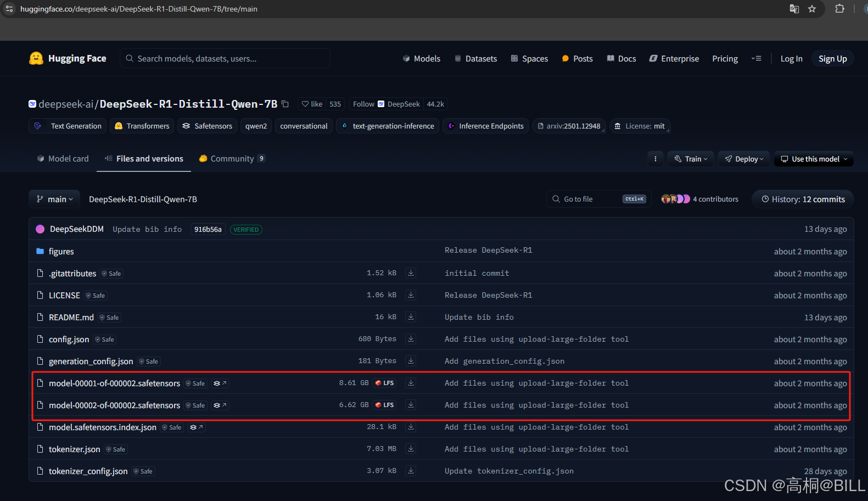868x501 pixels.
Task: Open site information icon in address bar
Action: click(x=9, y=9)
